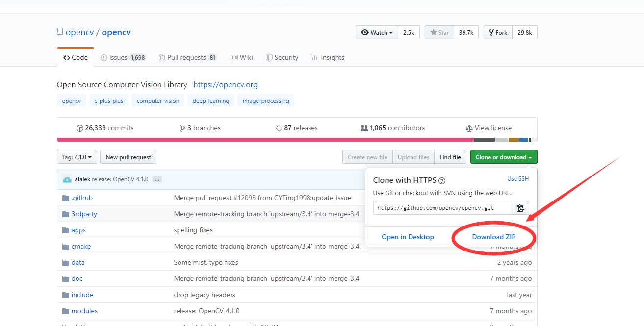Image resolution: width=644 pixels, height=326 pixels.
Task: Open the Security tab
Action: [x=282, y=57]
